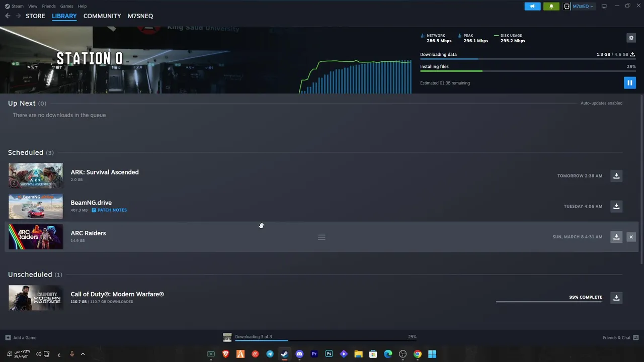Open the View menu

click(x=33, y=6)
